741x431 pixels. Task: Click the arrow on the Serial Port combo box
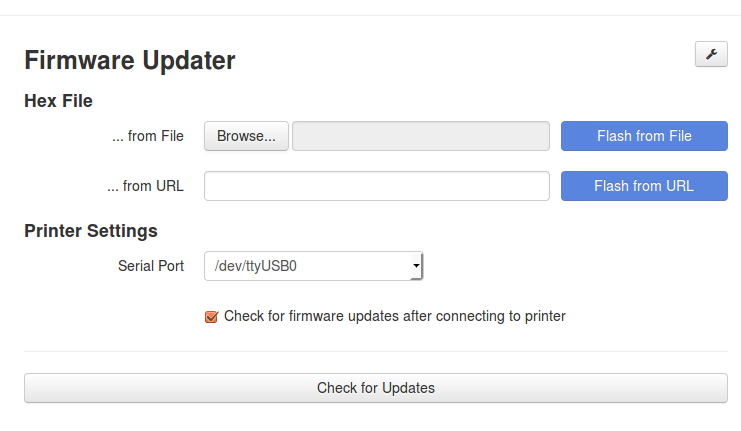coord(416,266)
